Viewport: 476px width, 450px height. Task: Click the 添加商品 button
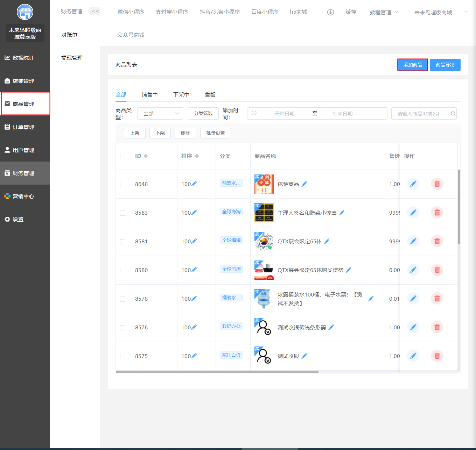pyautogui.click(x=412, y=65)
